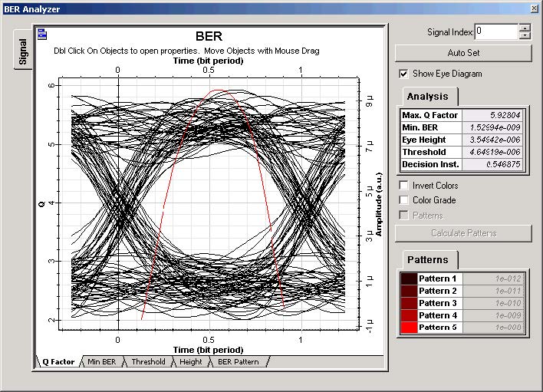Go to the BER Pattern tab
The width and height of the screenshot is (543, 392).
coord(239,361)
